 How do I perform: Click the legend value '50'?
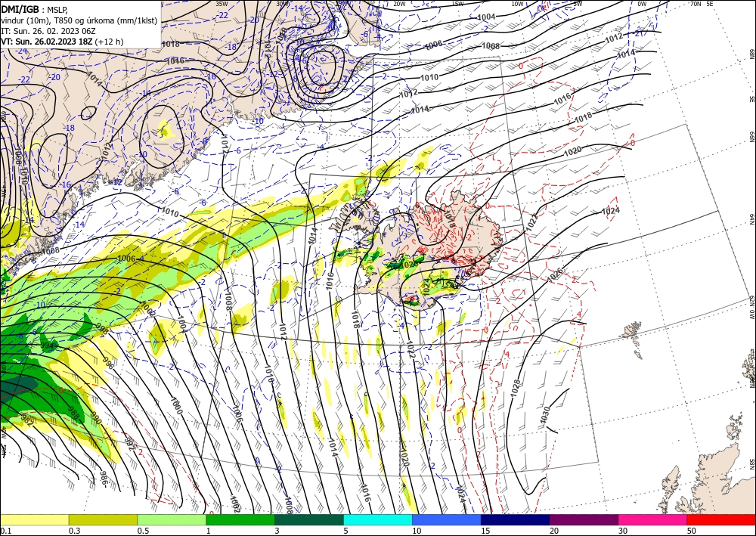[692, 531]
